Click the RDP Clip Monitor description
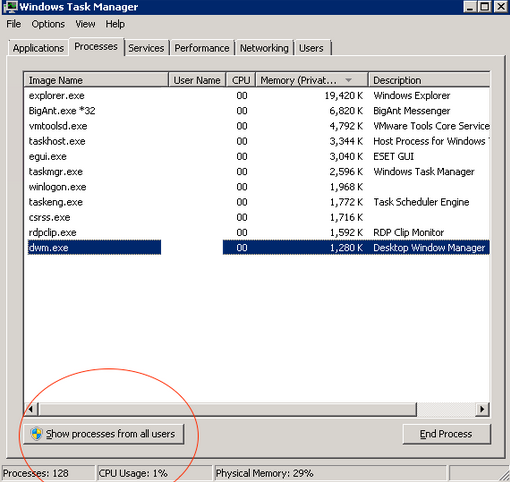 pos(408,233)
